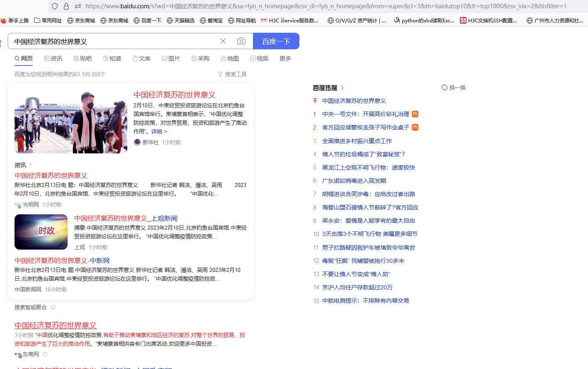Open the O/V/G/Z 资产统计 bookmark
Screen dimensions: 588x369
[x=357, y=20]
